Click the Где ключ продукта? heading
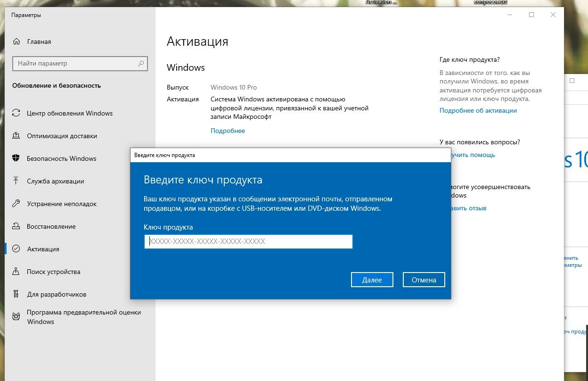Screen dimensions: 588x381 [470, 59]
